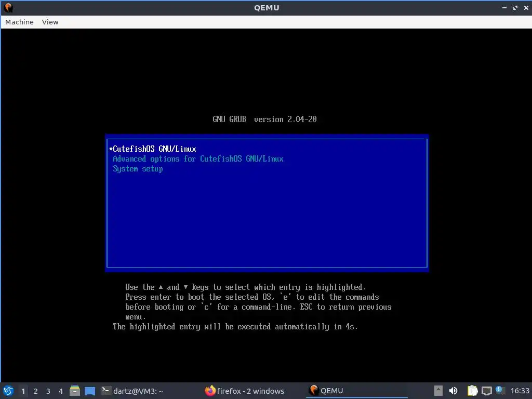532x399 pixels.
Task: Switch to workspace 1
Action: (x=23, y=391)
